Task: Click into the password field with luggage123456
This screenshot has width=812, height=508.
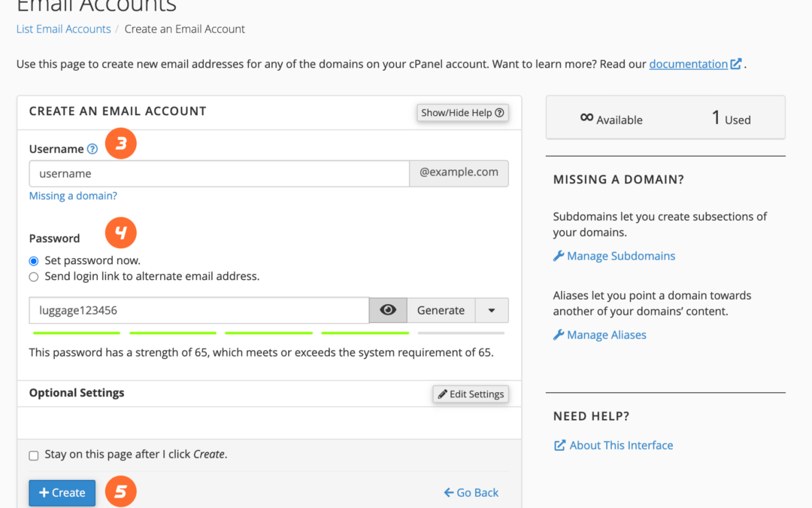Action: pyautogui.click(x=198, y=310)
